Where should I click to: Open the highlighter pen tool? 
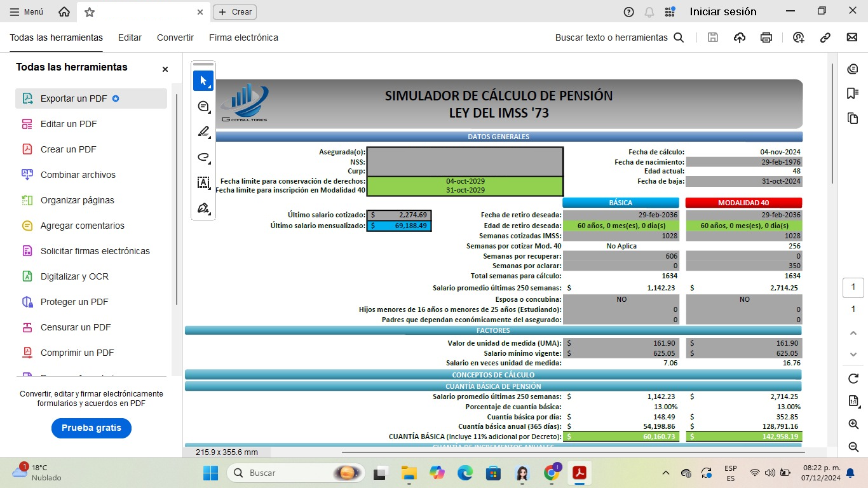pyautogui.click(x=203, y=132)
